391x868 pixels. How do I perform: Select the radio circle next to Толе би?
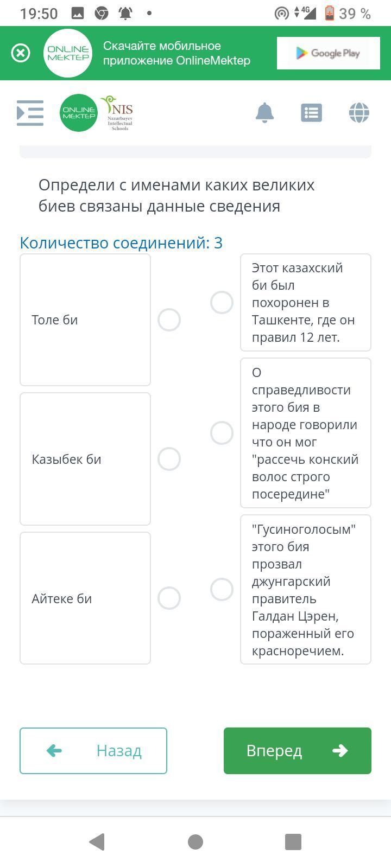click(x=169, y=320)
